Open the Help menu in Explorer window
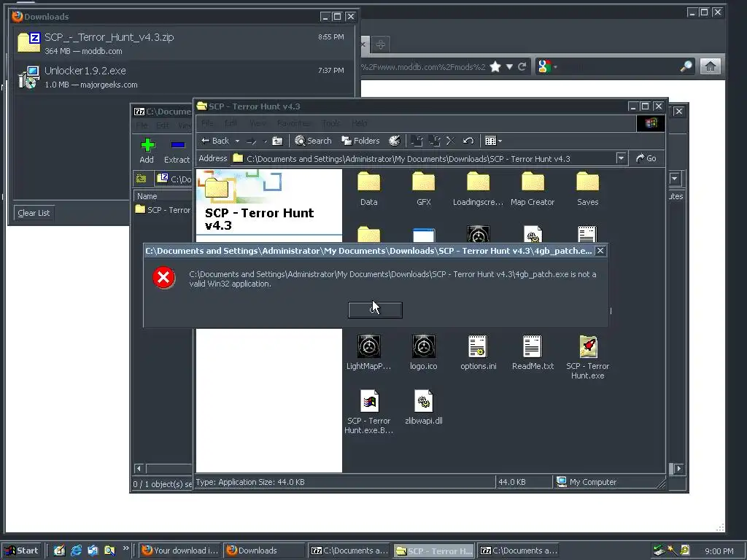Screen dimensions: 747x560 [359, 123]
